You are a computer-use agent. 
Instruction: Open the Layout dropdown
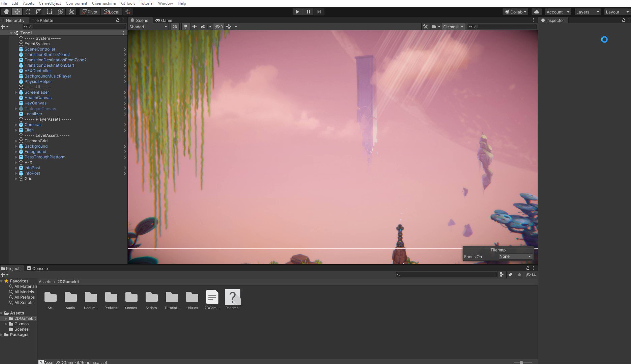coord(617,12)
